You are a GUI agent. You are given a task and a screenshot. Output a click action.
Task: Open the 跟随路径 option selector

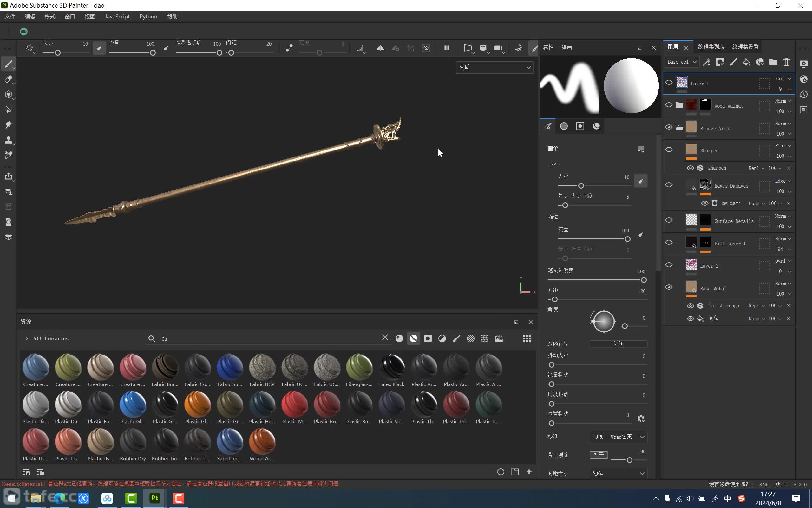click(x=618, y=344)
